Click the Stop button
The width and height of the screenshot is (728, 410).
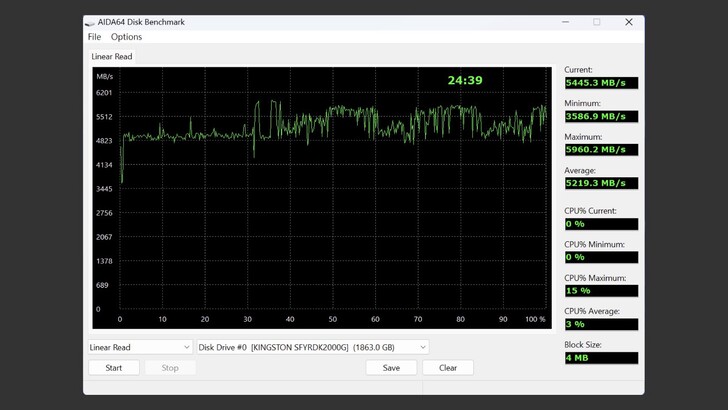coord(170,367)
